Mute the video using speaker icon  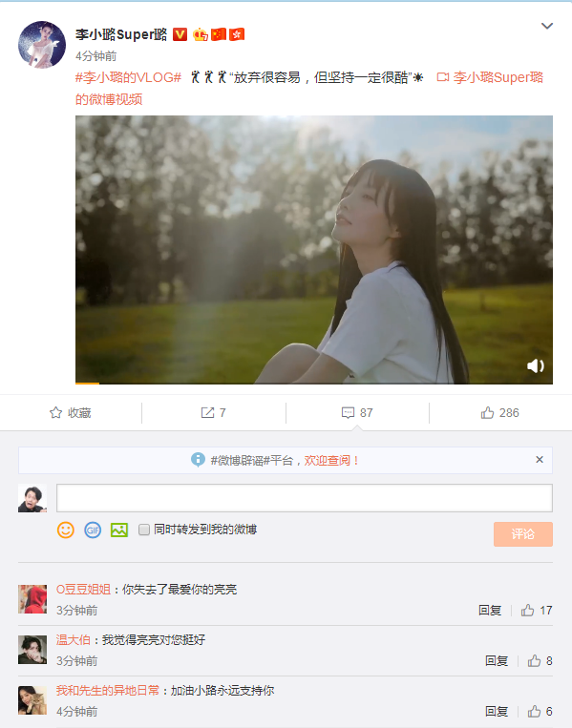click(x=536, y=365)
